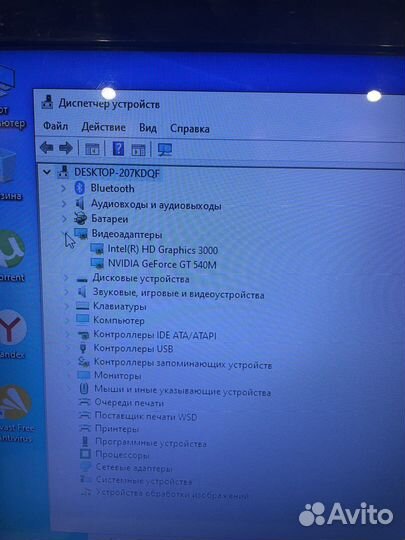Viewport: 405px width, 540px height.
Task: Expand Контроллеры IDE ATA/ATAPI arrow
Action: (x=68, y=334)
